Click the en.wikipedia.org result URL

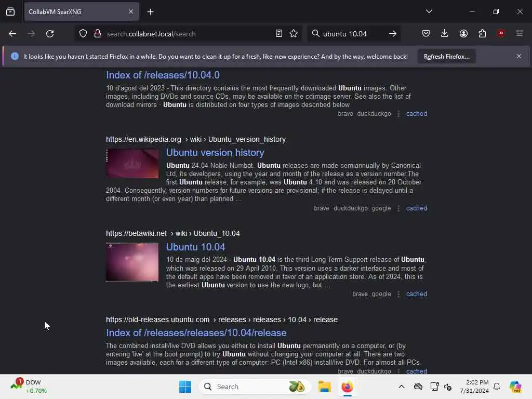[x=196, y=139]
